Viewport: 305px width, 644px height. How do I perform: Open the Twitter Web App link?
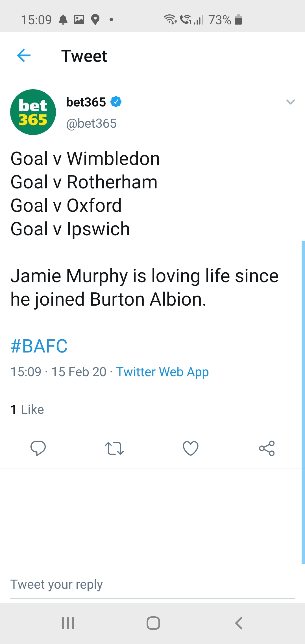point(162,372)
